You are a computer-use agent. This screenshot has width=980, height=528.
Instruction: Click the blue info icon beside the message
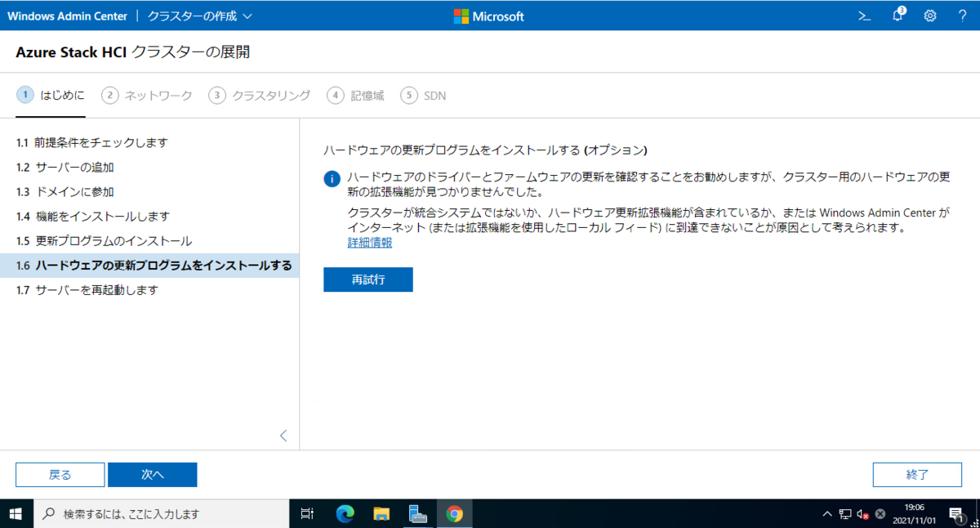click(x=332, y=179)
